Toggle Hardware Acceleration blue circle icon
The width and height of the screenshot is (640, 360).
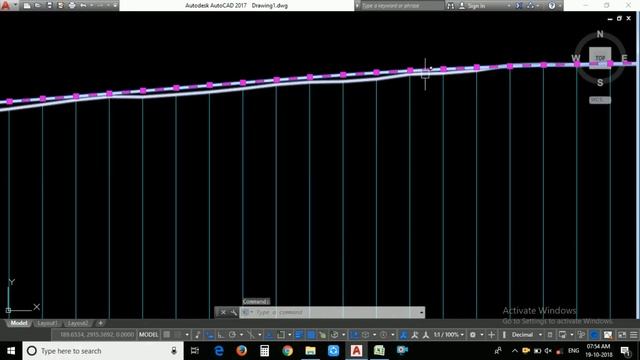(x=594, y=335)
